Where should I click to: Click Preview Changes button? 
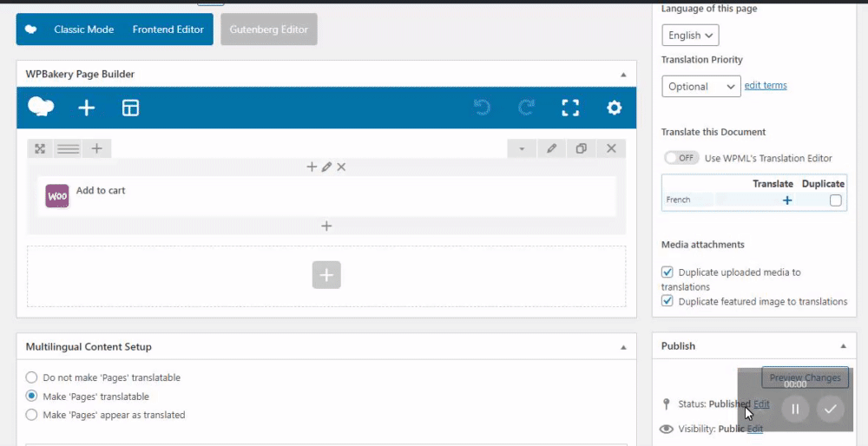click(x=805, y=377)
